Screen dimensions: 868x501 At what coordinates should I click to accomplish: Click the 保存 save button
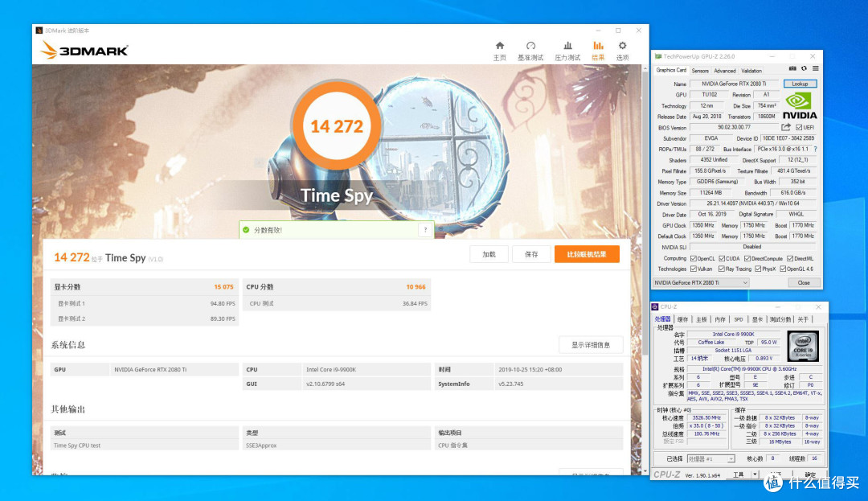coord(531,254)
